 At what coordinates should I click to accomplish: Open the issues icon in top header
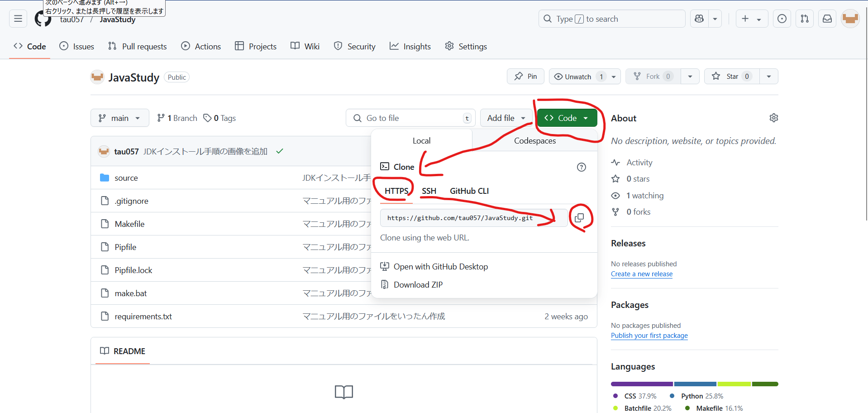pos(782,19)
